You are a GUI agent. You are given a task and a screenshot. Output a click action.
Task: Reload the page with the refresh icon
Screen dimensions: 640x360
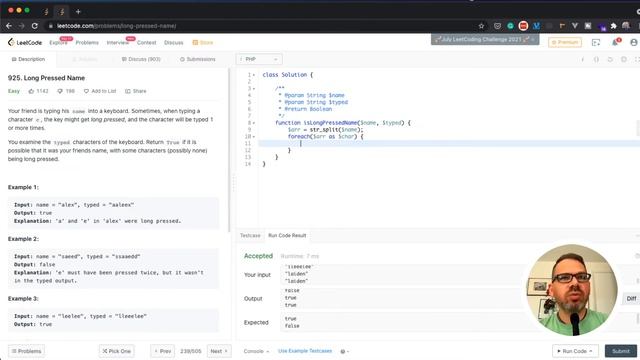[x=35, y=26]
